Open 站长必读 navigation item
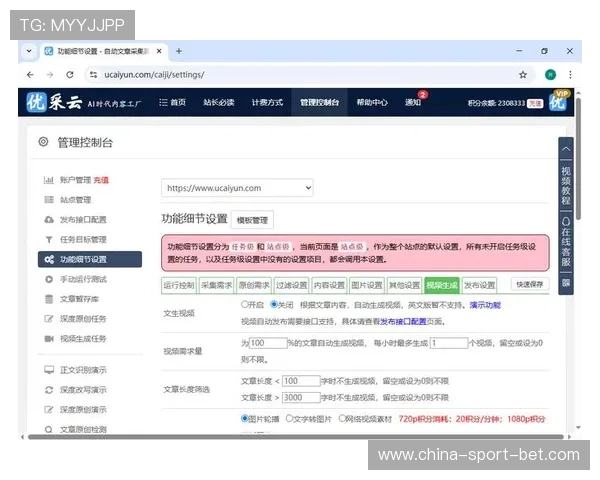 pos(218,102)
